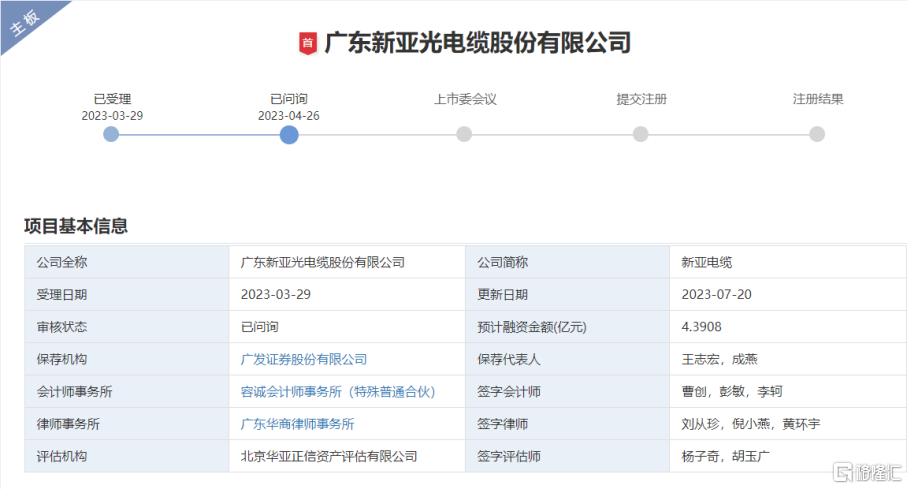Image resolution: width=908 pixels, height=489 pixels.
Task: Click the 公司全称 label cell
Action: (x=127, y=262)
